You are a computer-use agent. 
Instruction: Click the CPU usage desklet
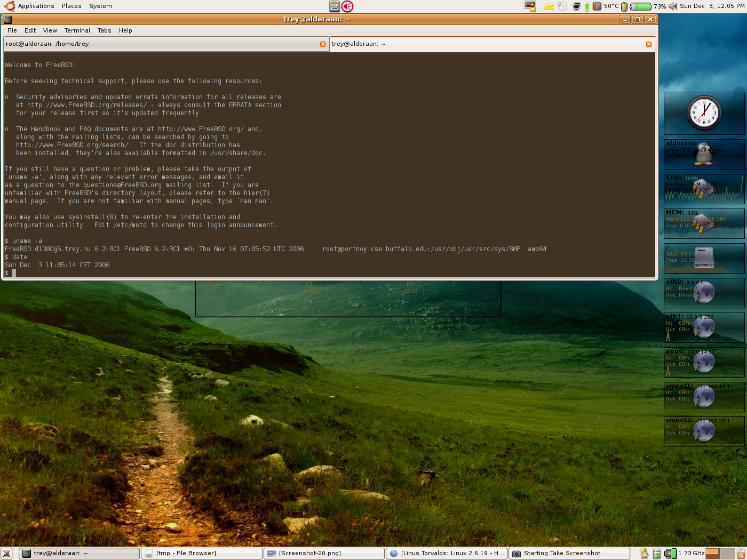pos(704,189)
